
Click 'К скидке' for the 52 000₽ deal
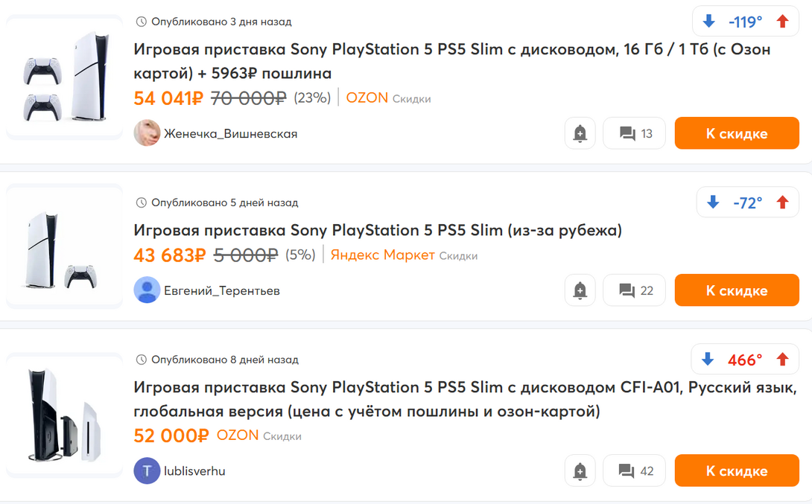pos(737,471)
